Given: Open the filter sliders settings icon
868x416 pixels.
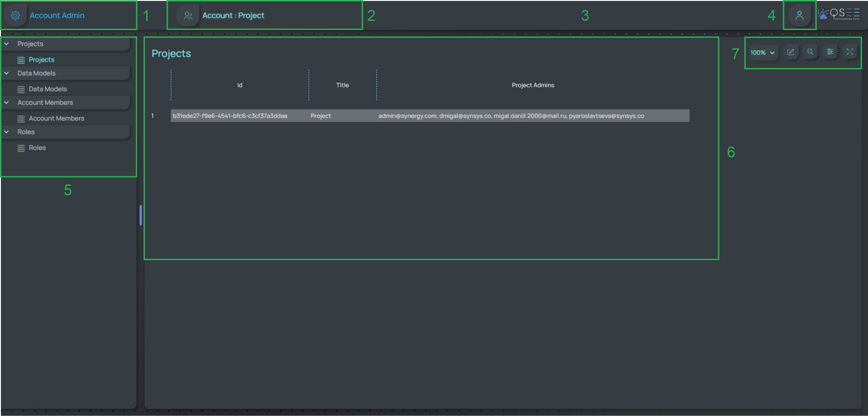Looking at the screenshot, I should click(830, 52).
